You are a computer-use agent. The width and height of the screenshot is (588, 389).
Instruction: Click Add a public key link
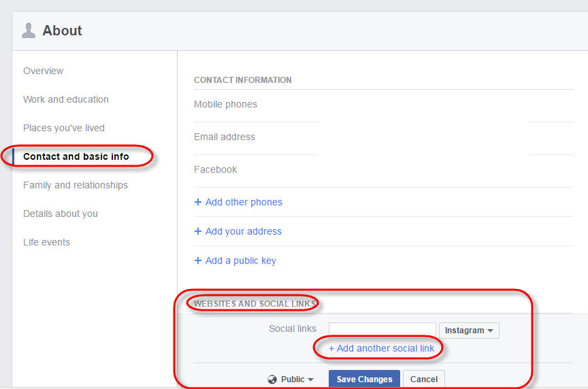(x=241, y=260)
